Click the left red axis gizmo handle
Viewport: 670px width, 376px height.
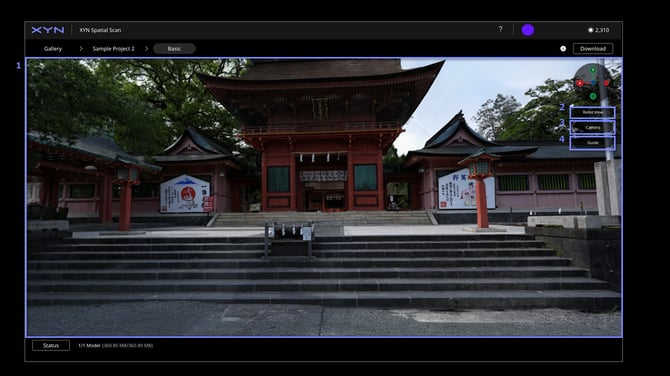(x=579, y=83)
